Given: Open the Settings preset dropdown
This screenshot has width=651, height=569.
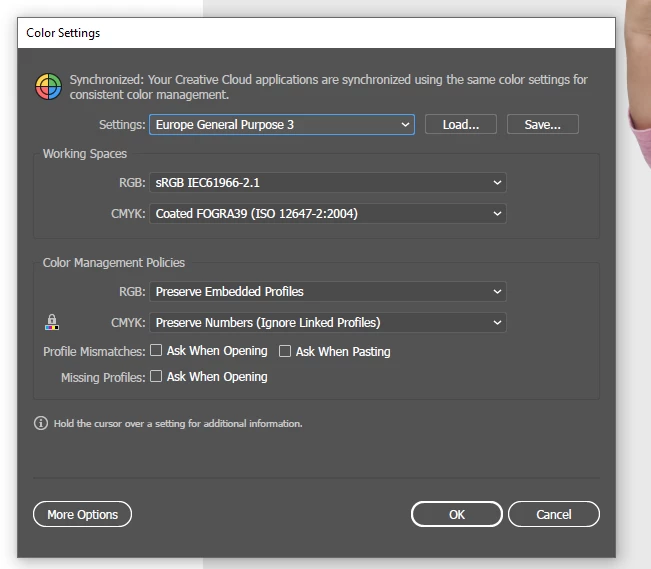Looking at the screenshot, I should tap(282, 125).
